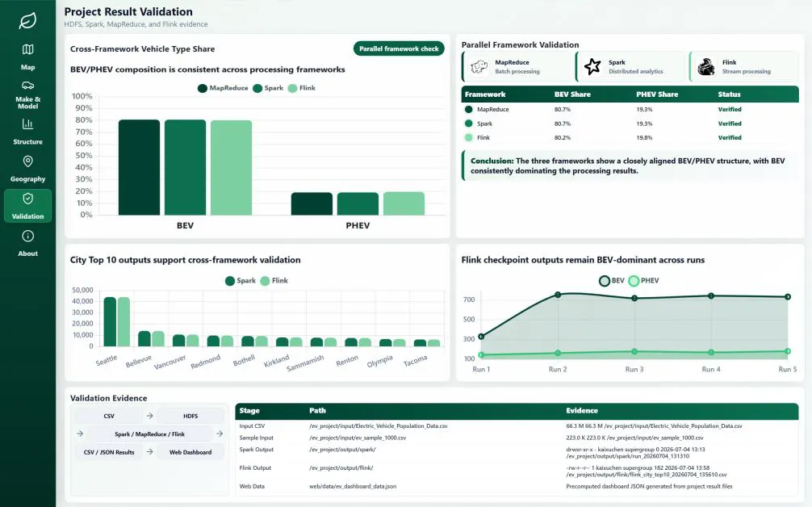Click Seattle Spark bar in city chart

point(110,321)
